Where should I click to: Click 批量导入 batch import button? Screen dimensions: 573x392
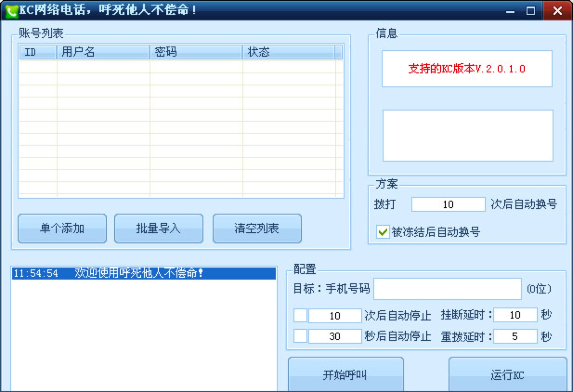point(159,229)
